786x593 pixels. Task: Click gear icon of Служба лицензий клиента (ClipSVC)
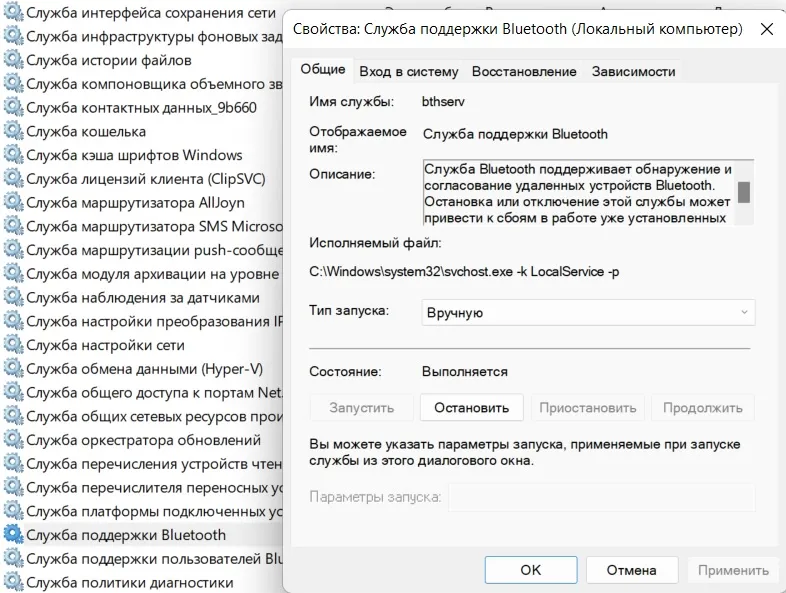click(x=14, y=178)
